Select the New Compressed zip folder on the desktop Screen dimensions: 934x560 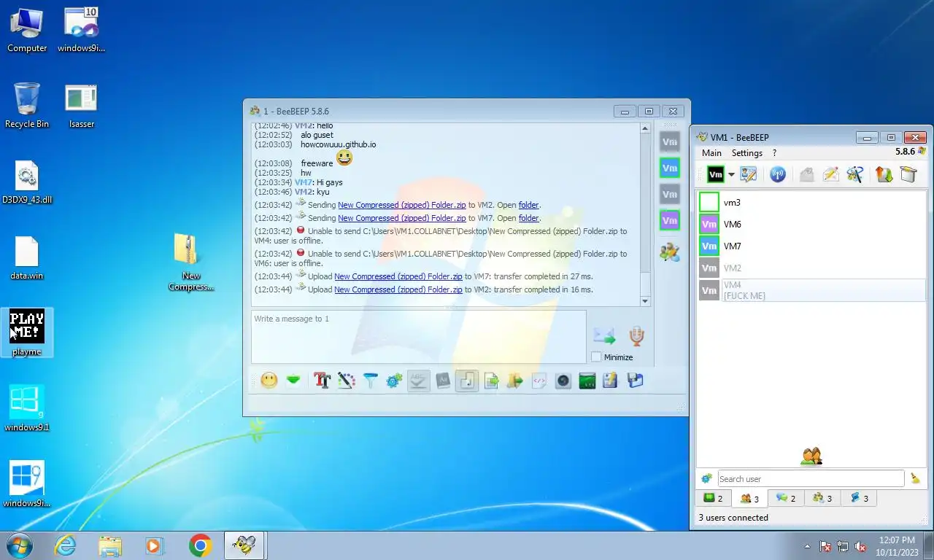(190, 261)
